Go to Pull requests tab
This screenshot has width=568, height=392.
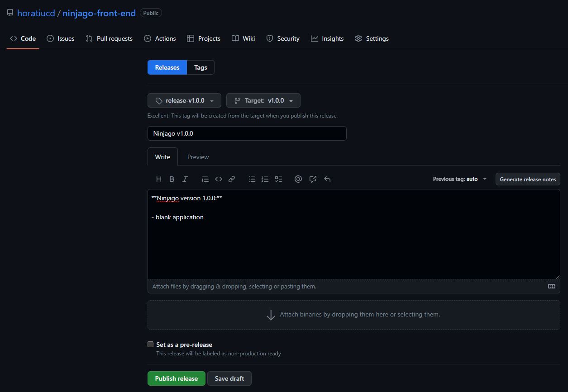pyautogui.click(x=109, y=38)
